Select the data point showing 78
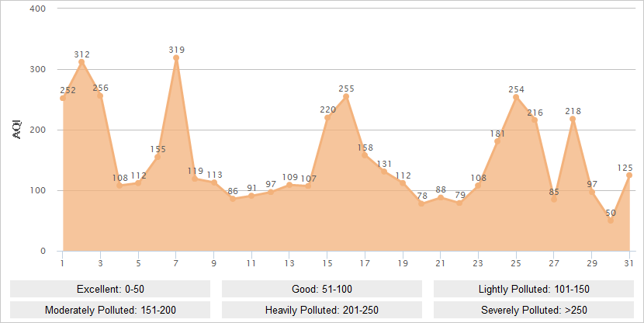Image resolution: width=644 pixels, height=323 pixels. (x=421, y=203)
